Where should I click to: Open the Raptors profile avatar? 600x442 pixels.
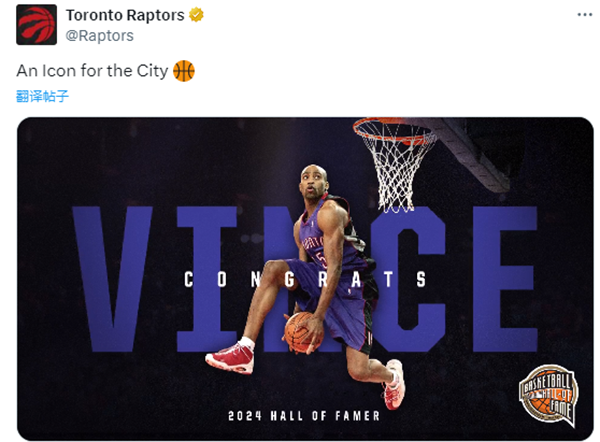pos(36,24)
